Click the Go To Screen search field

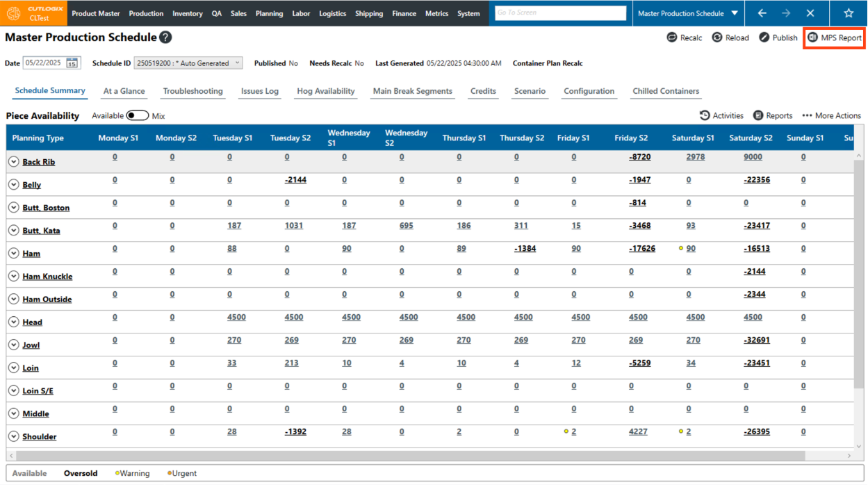tap(560, 13)
